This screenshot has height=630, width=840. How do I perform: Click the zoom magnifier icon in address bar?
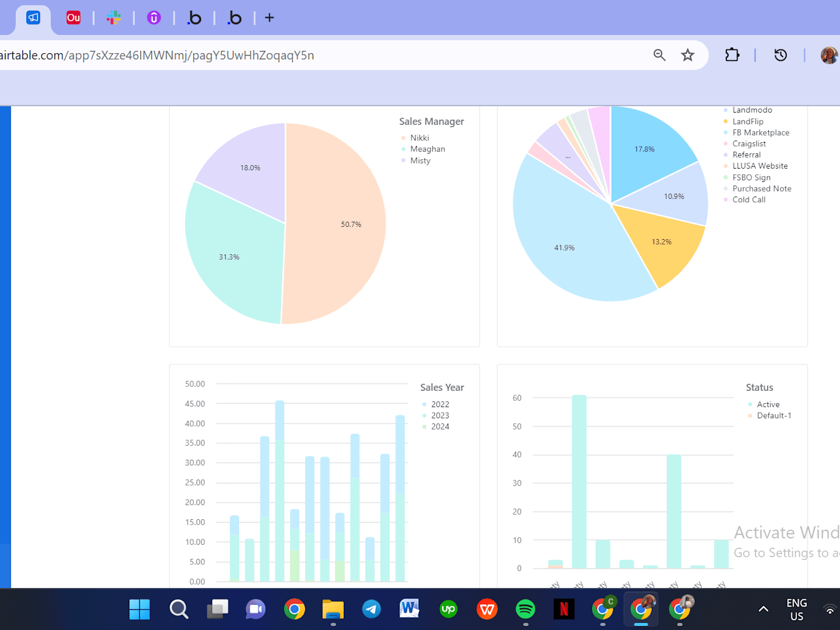[x=659, y=55]
